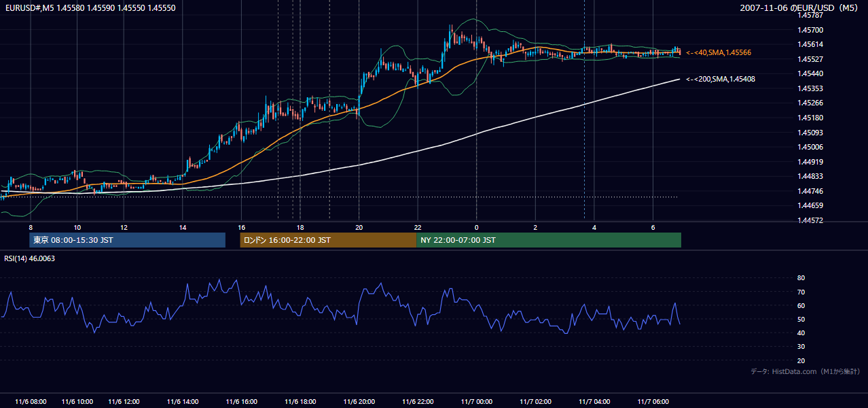Screen dimensions: 868x408
Task: Click price axis value 1.45006
Action: click(810, 147)
